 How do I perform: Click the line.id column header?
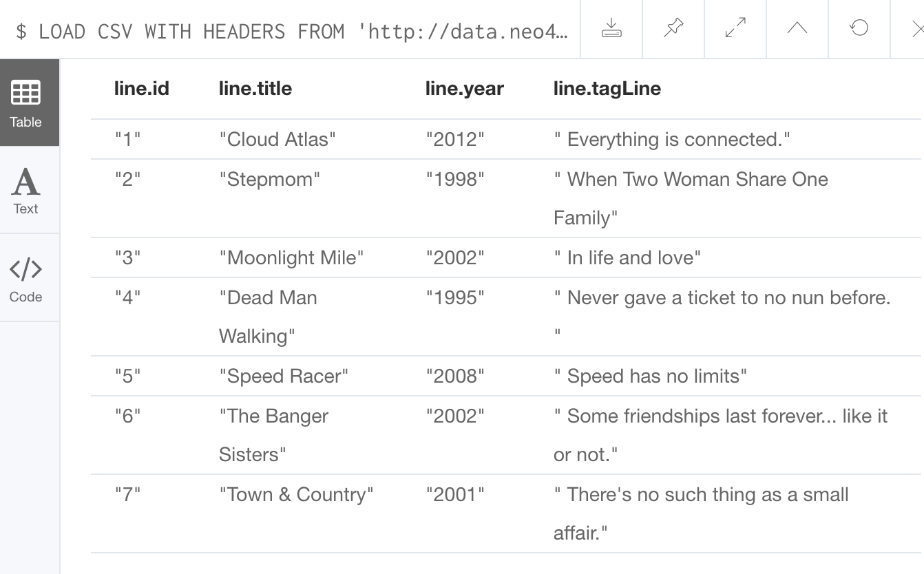(x=142, y=89)
